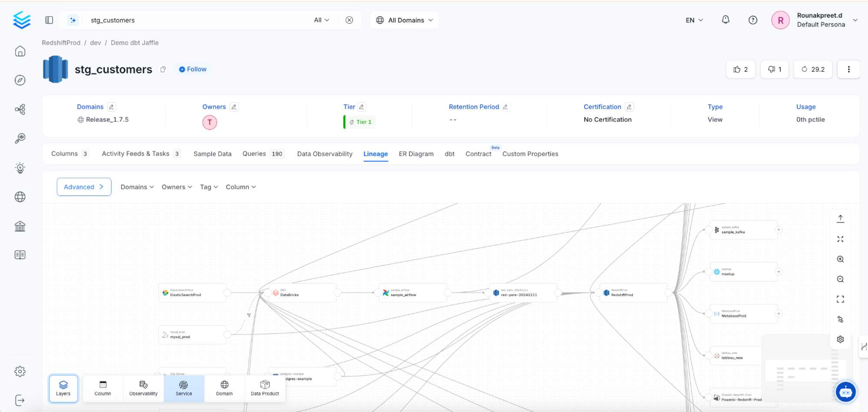Toggle the Data Product layer on the lineage
This screenshot has width=868, height=412.
(264, 388)
